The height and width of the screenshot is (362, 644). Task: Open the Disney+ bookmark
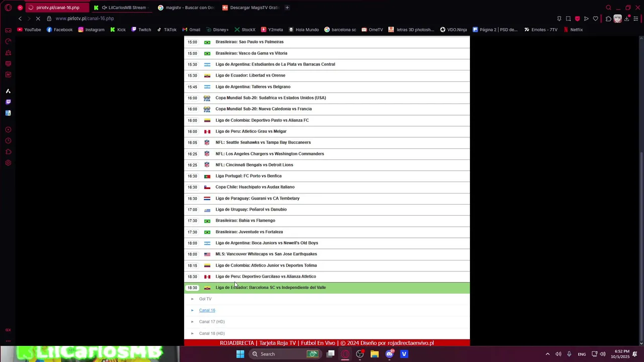217,30
